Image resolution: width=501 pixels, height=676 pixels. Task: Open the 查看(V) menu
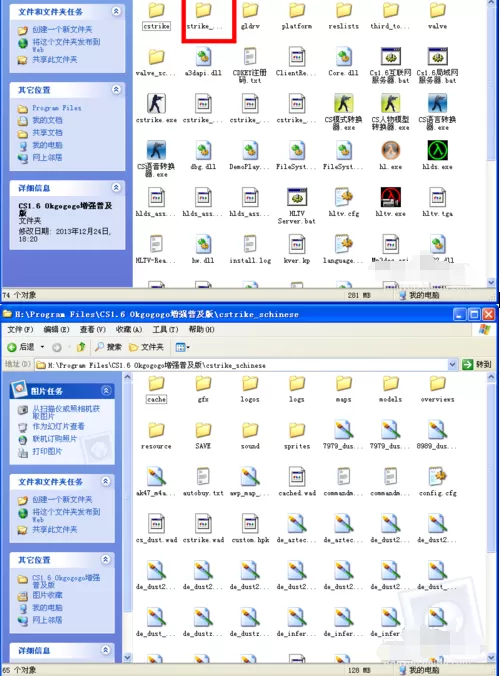pyautogui.click(x=92, y=329)
